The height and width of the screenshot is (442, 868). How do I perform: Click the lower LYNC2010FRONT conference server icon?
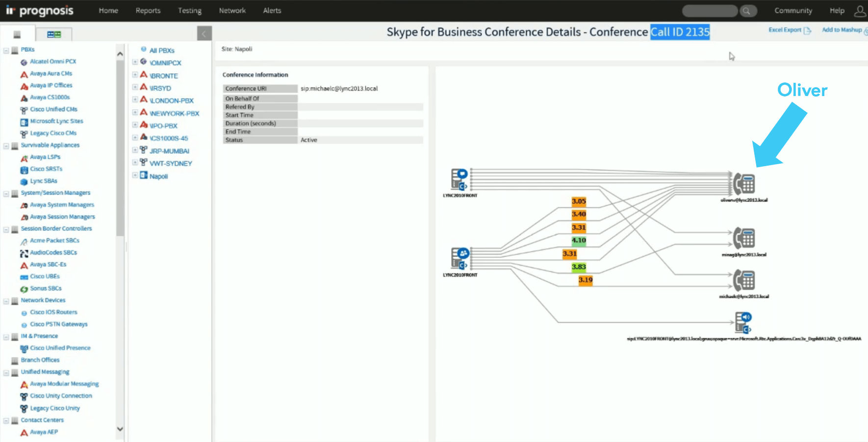(x=460, y=258)
